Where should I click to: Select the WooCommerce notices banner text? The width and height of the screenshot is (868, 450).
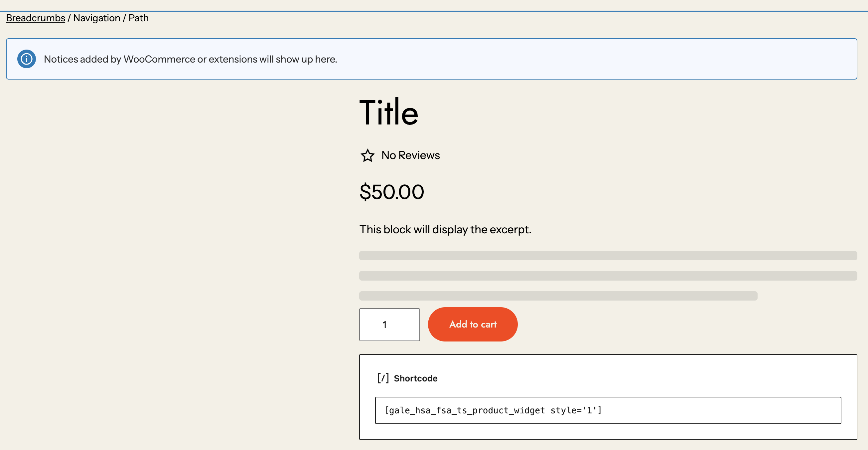click(190, 59)
